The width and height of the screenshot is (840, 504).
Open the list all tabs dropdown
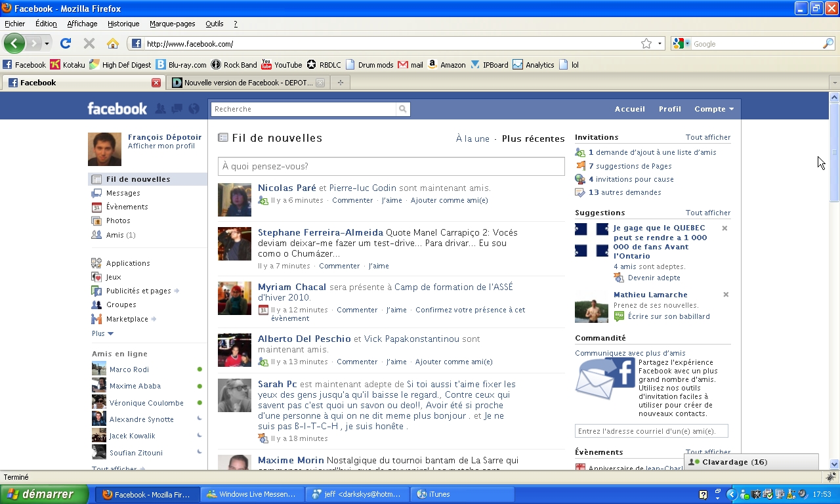834,83
